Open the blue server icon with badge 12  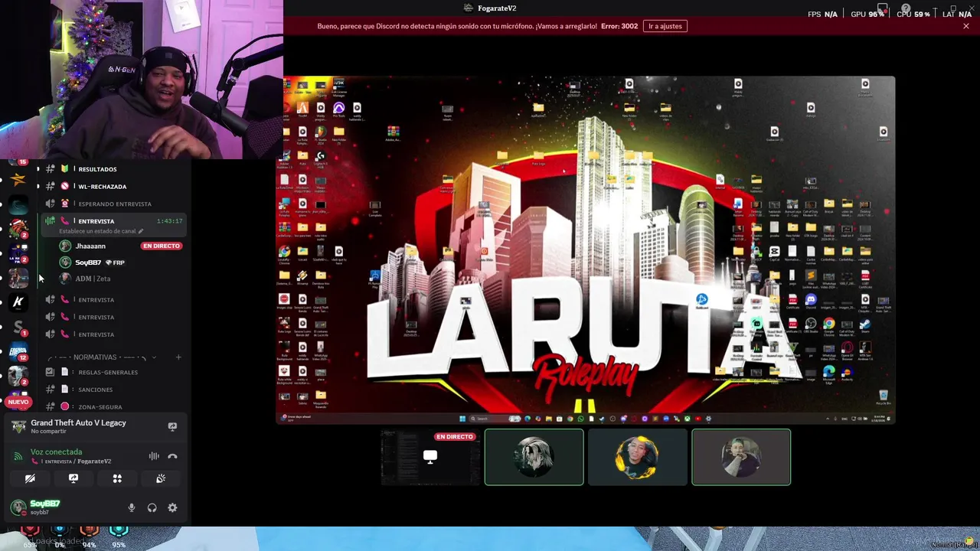[x=18, y=351]
